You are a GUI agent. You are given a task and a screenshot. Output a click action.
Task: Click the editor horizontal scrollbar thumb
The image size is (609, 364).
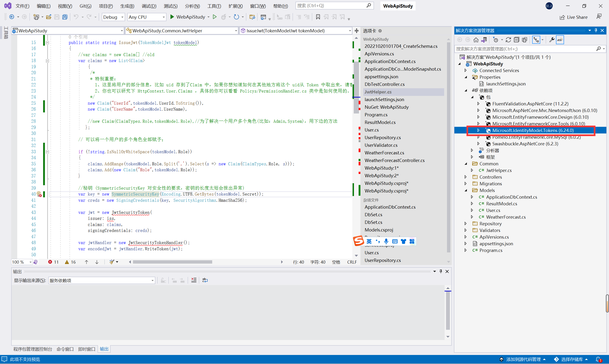[x=172, y=262]
